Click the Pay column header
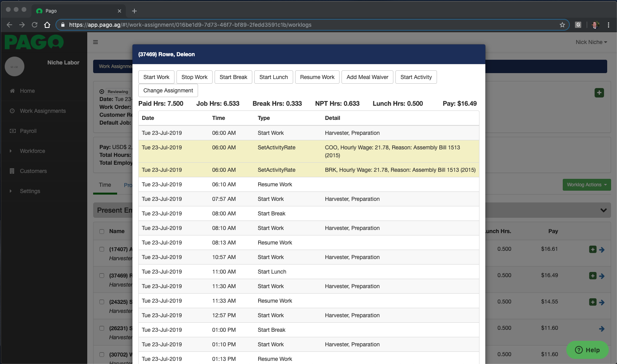The image size is (617, 364). pyautogui.click(x=553, y=231)
